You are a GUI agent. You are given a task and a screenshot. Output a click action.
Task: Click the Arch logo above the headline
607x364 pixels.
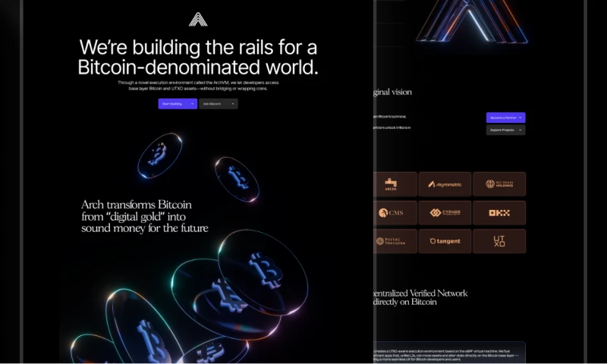point(198,20)
